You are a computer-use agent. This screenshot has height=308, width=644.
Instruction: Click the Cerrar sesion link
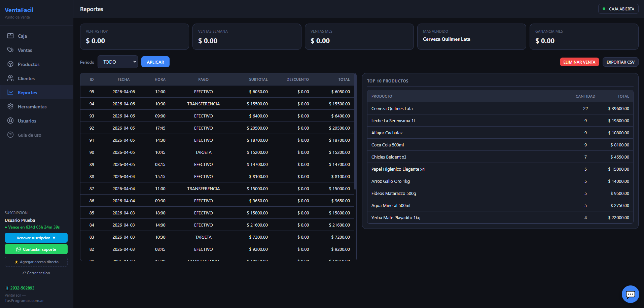coord(36,273)
